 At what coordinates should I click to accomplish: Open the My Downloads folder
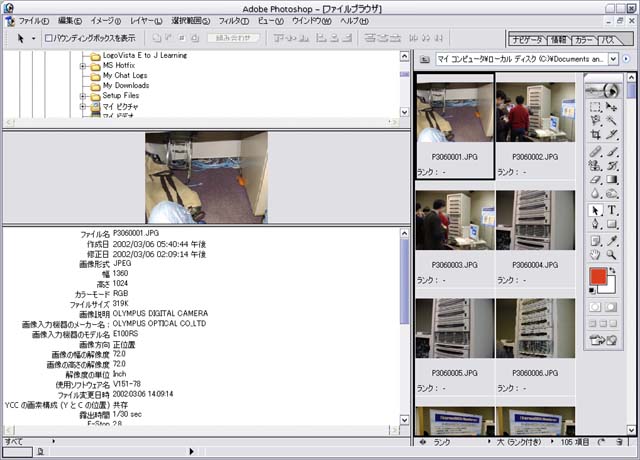click(125, 85)
